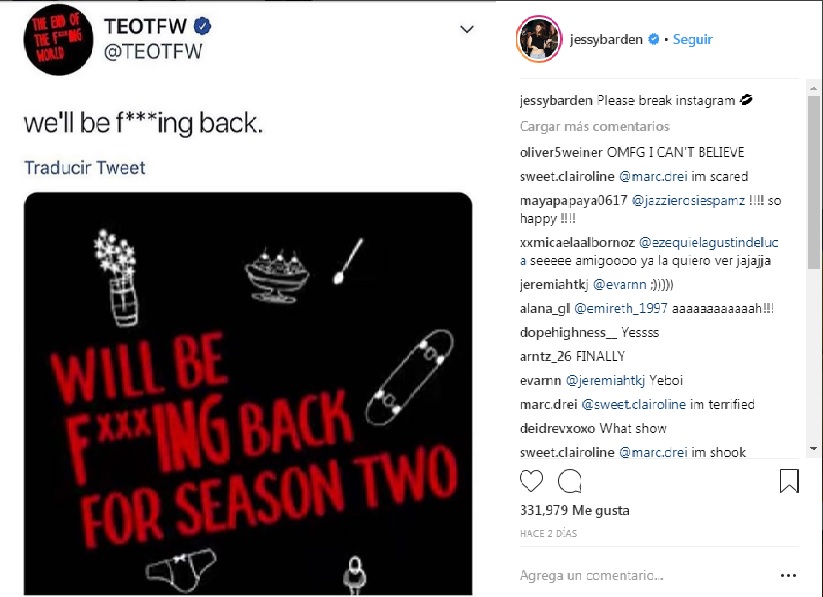Open jessybarden's profile picture
Image resolution: width=823 pixels, height=597 pixels.
539,39
